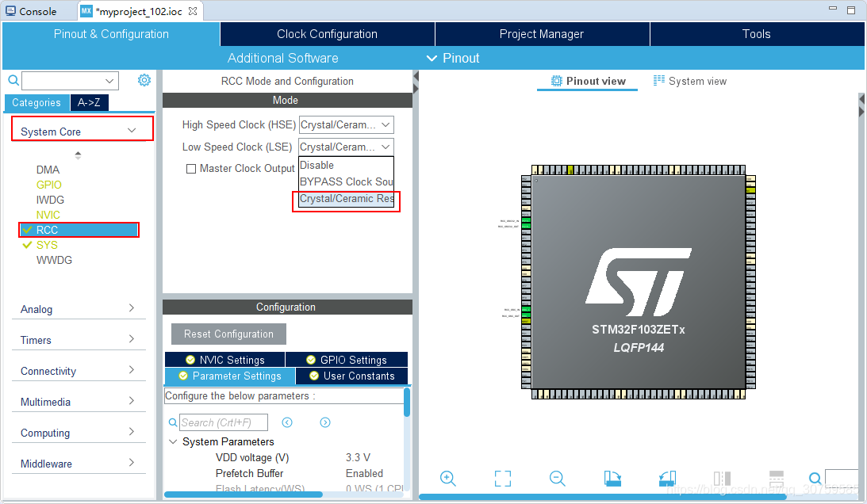The image size is (867, 504).
Task: Click the configuration panel horizontal scrollbar
Action: point(244,494)
